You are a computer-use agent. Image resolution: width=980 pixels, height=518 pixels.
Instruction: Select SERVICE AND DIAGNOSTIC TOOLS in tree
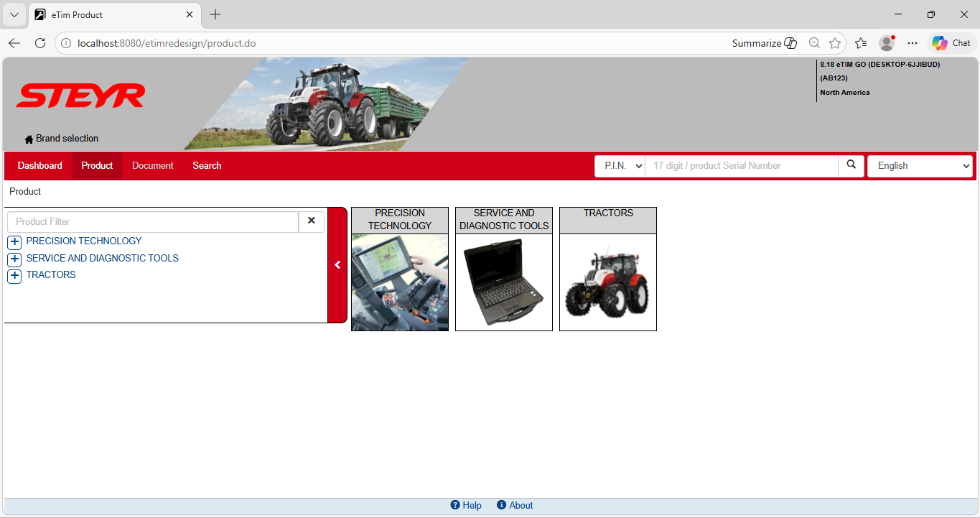pos(103,258)
